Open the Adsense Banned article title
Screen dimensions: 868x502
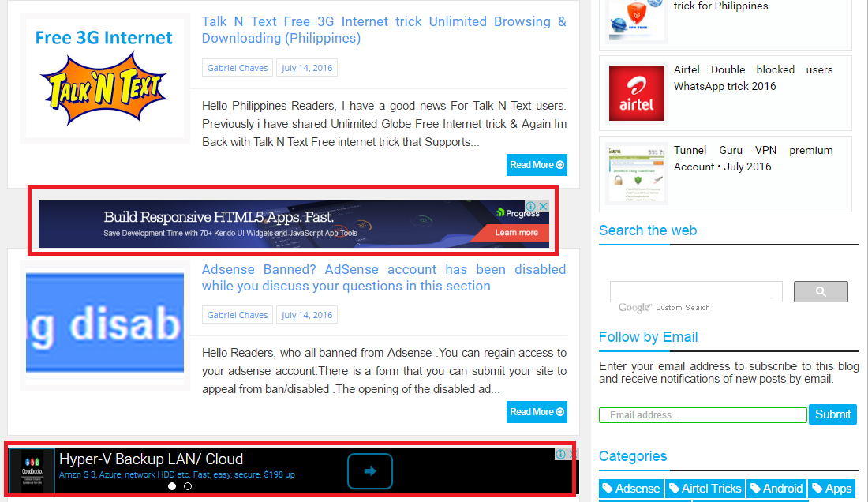[383, 278]
